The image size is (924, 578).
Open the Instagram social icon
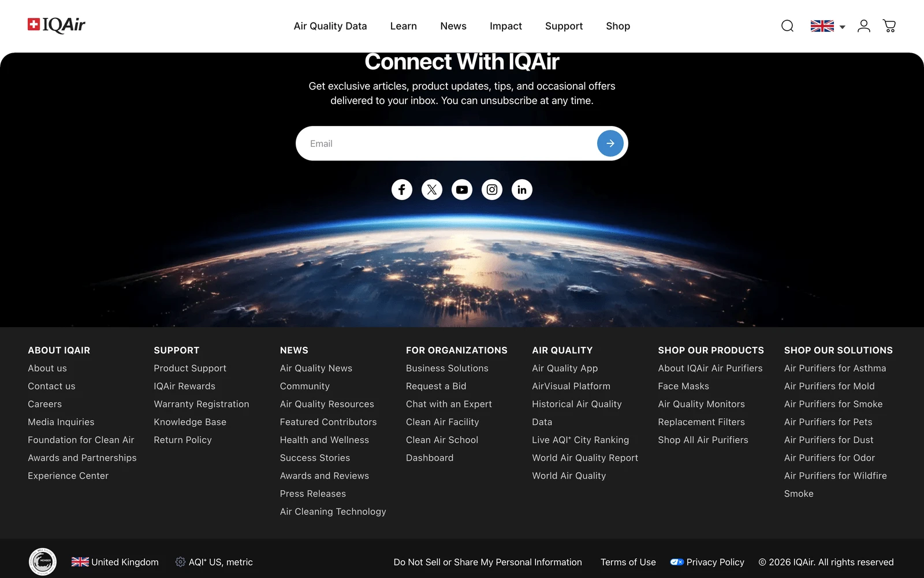[492, 190]
